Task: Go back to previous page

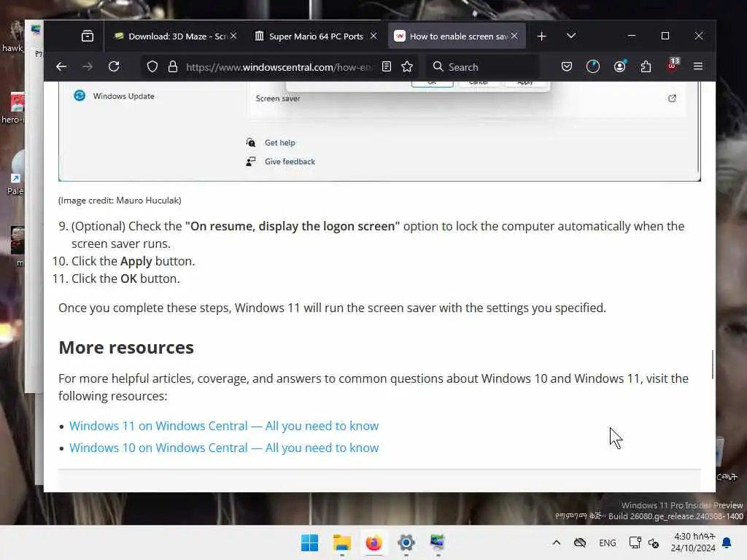Action: [61, 66]
